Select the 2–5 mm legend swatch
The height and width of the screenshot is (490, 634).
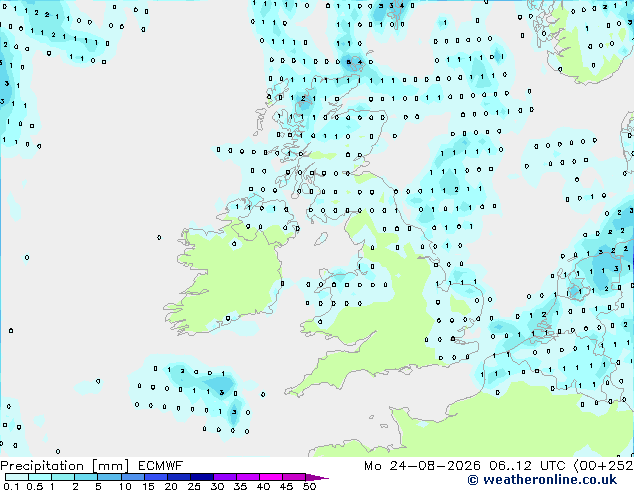[x=86, y=477]
